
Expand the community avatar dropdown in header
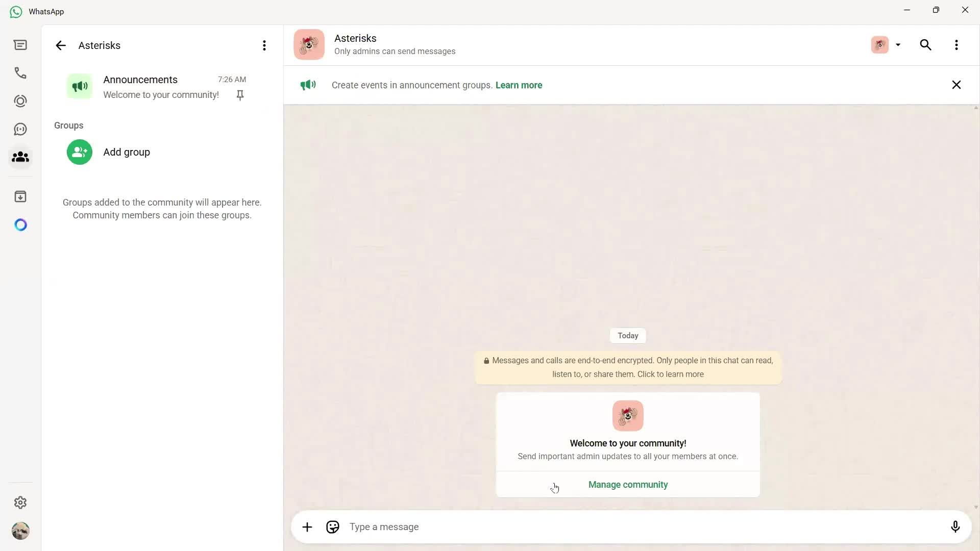898,45
